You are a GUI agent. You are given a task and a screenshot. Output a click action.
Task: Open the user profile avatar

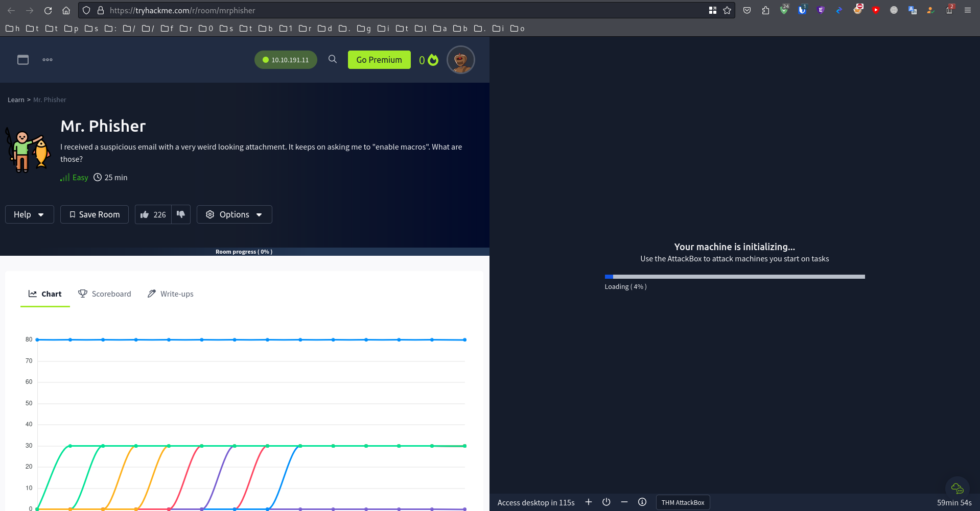(460, 60)
